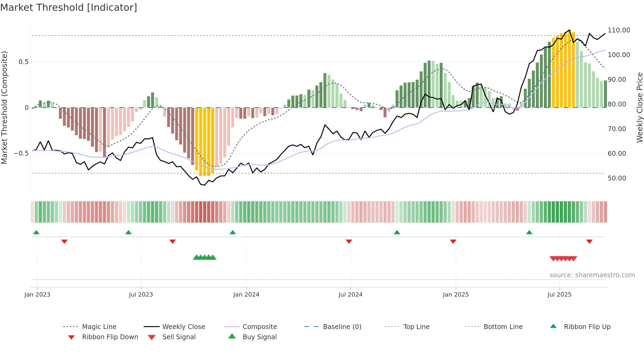This screenshot has height=362, width=644.
Task: Click the 70.00 price axis label
Action: pos(617,129)
